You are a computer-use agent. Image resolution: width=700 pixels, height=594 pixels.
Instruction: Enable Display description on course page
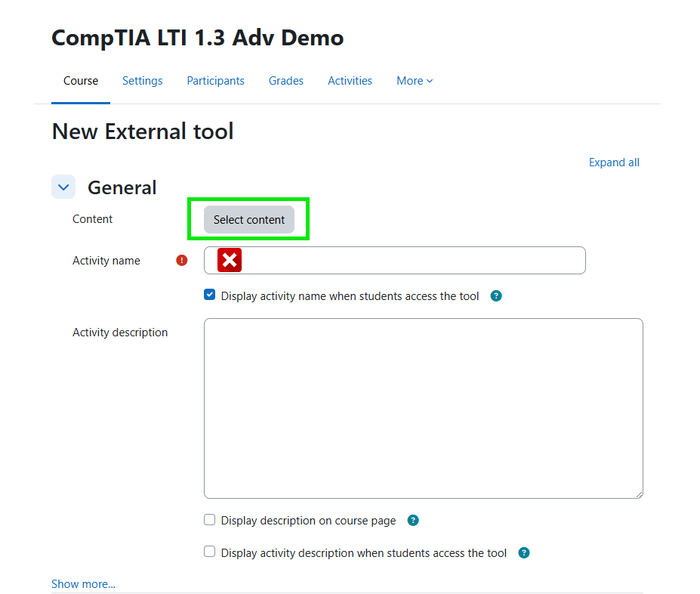210,520
